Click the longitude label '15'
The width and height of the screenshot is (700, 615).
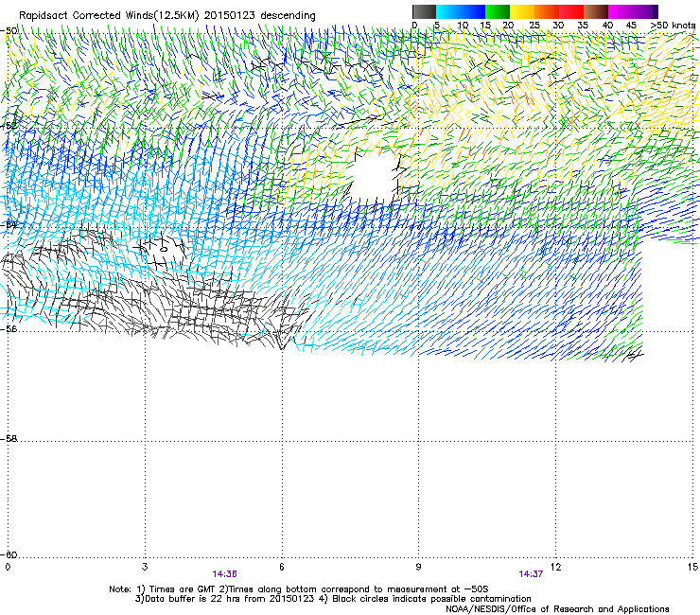(692, 567)
